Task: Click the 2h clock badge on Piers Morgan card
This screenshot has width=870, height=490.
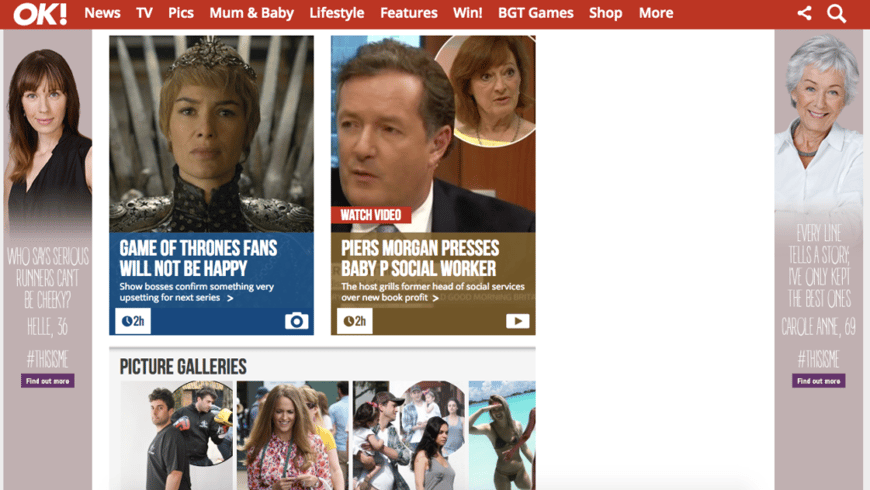Action: click(x=354, y=321)
